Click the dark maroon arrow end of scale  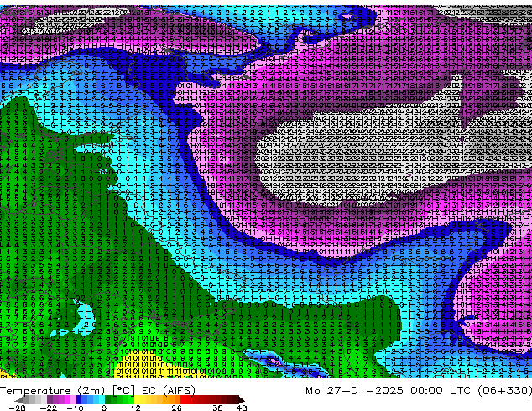[x=242, y=400]
